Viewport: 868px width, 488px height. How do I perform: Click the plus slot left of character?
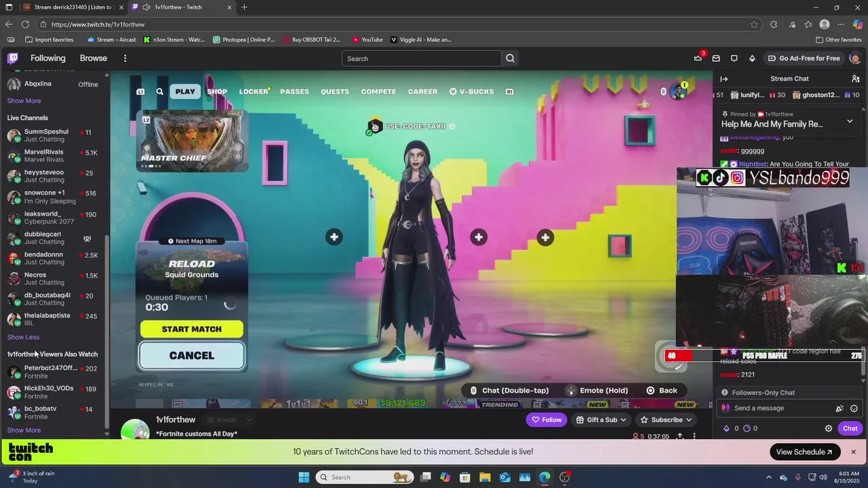tap(334, 237)
